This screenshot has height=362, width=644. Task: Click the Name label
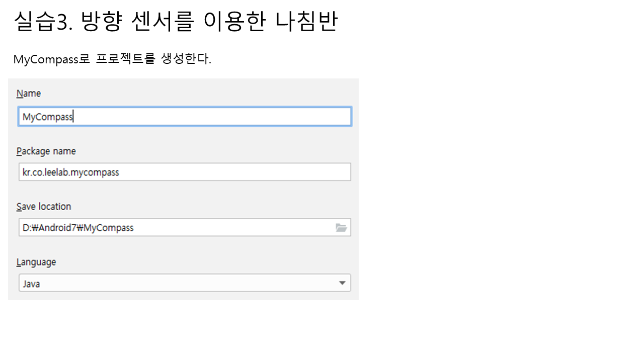29,94
